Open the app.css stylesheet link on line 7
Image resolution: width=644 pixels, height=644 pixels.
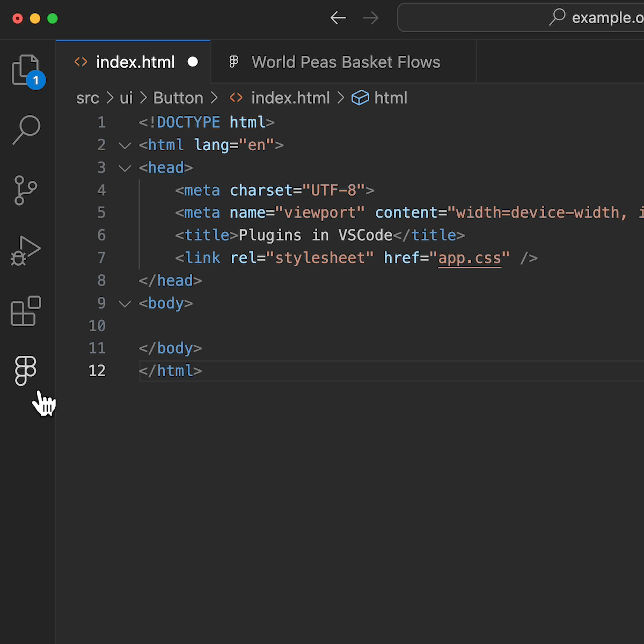point(469,258)
